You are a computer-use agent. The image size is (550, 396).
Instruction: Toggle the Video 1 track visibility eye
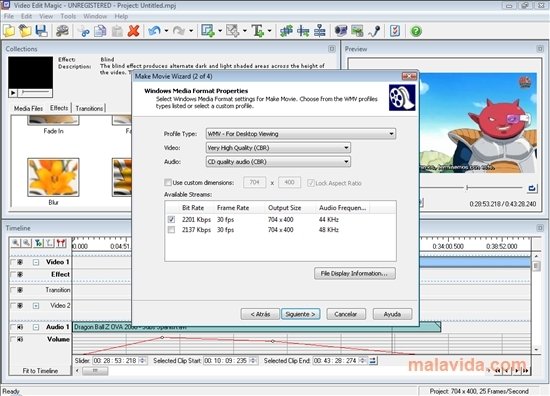20,262
